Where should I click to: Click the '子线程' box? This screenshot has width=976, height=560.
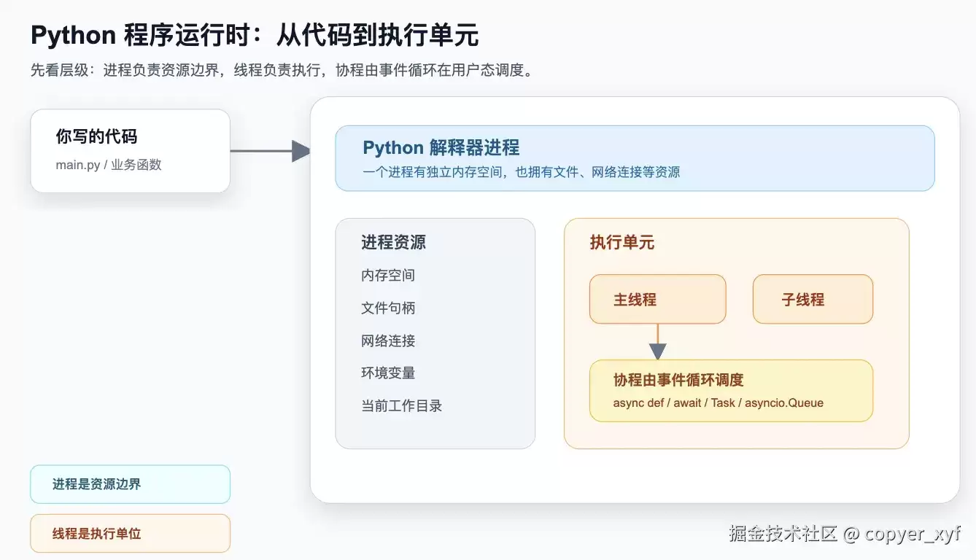click(813, 299)
